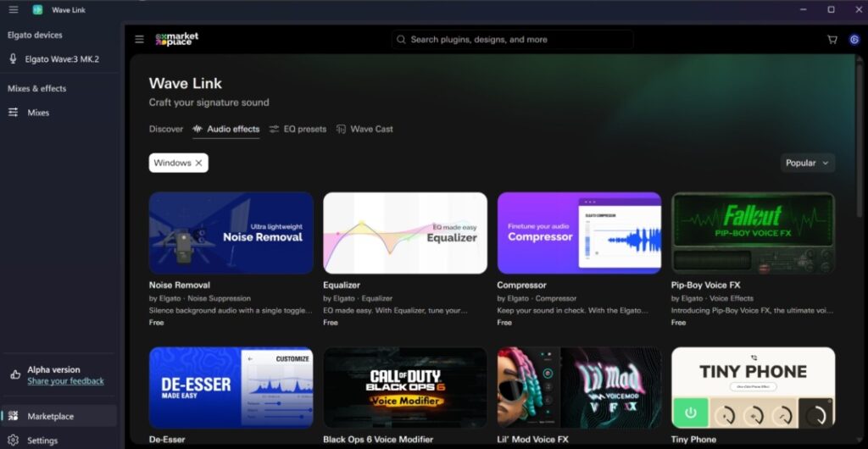Open the Equalizer title link
Image resolution: width=868 pixels, height=449 pixels.
coord(342,285)
